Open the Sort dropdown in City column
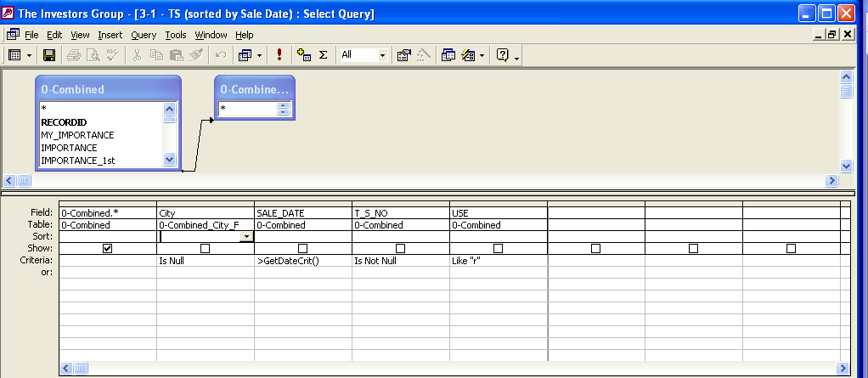 tap(246, 237)
